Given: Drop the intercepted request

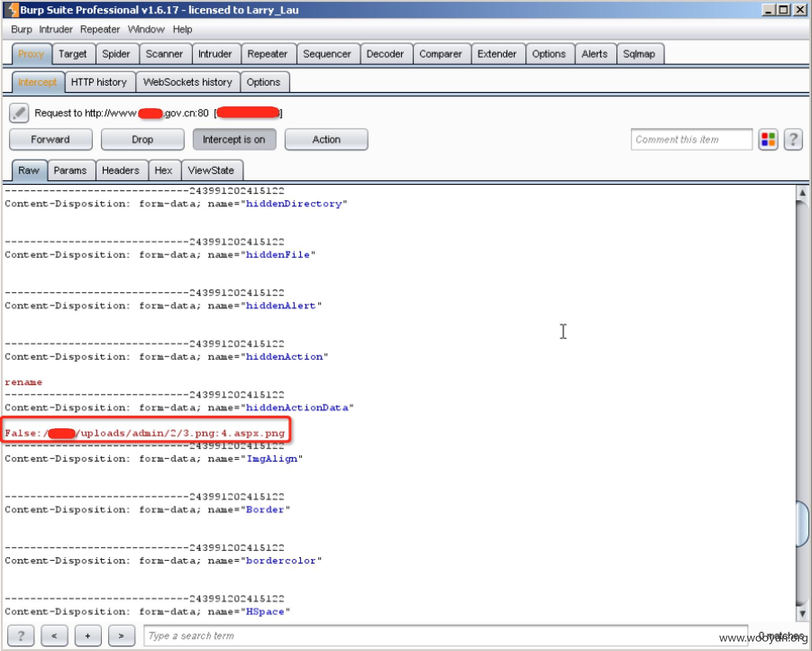Looking at the screenshot, I should [142, 139].
